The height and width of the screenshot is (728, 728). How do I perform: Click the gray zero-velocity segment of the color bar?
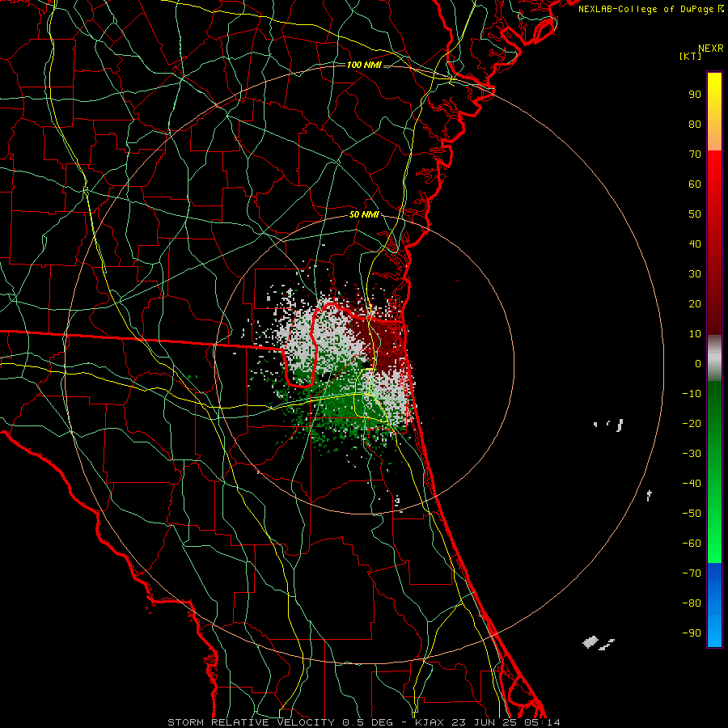pyautogui.click(x=714, y=358)
